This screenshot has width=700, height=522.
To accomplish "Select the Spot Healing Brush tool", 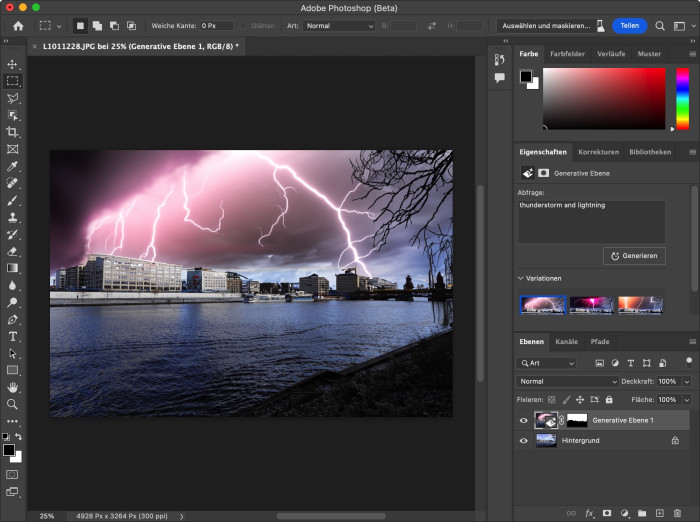I will (x=12, y=183).
